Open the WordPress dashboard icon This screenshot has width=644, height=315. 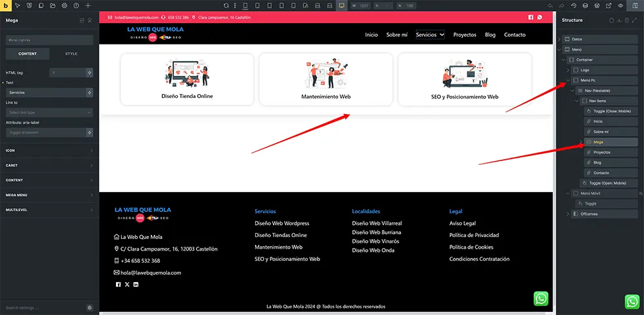coord(597,5)
